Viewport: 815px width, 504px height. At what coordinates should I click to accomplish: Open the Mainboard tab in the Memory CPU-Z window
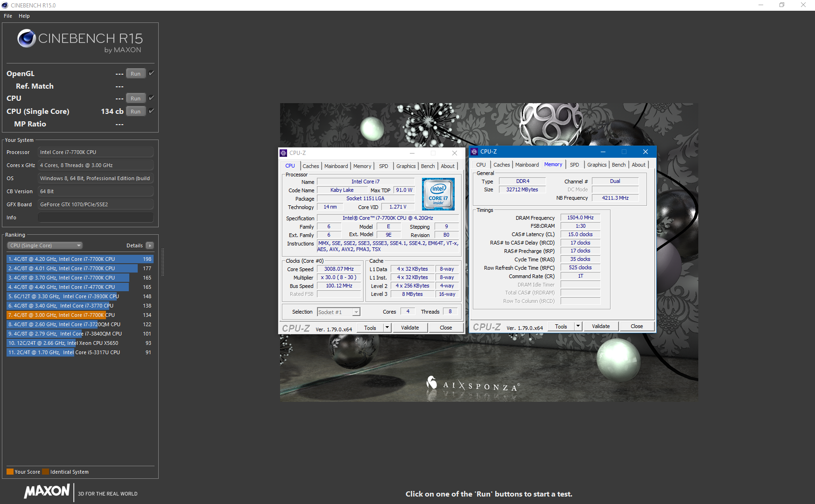[x=527, y=165]
